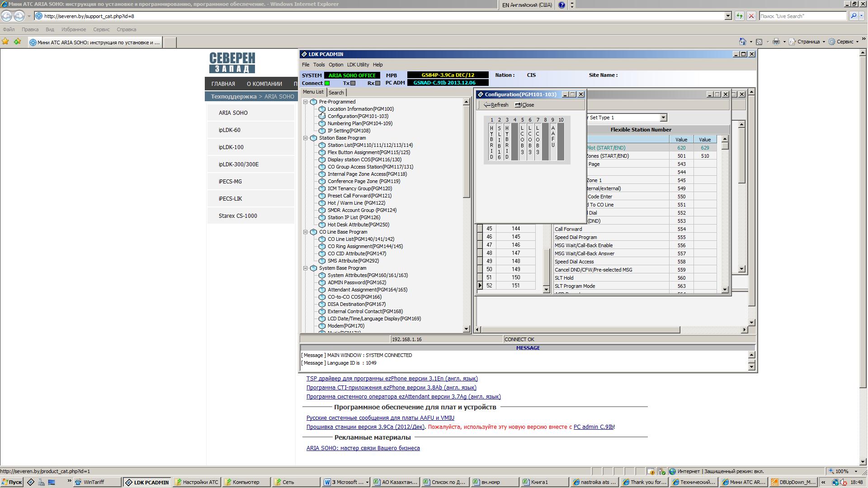Click the Live Search magnifier icon

853,16
